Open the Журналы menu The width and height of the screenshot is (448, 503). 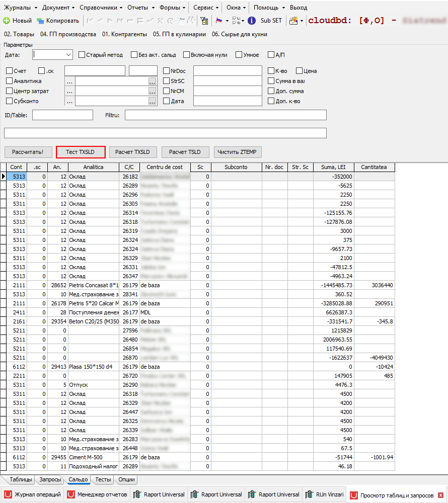(21, 8)
